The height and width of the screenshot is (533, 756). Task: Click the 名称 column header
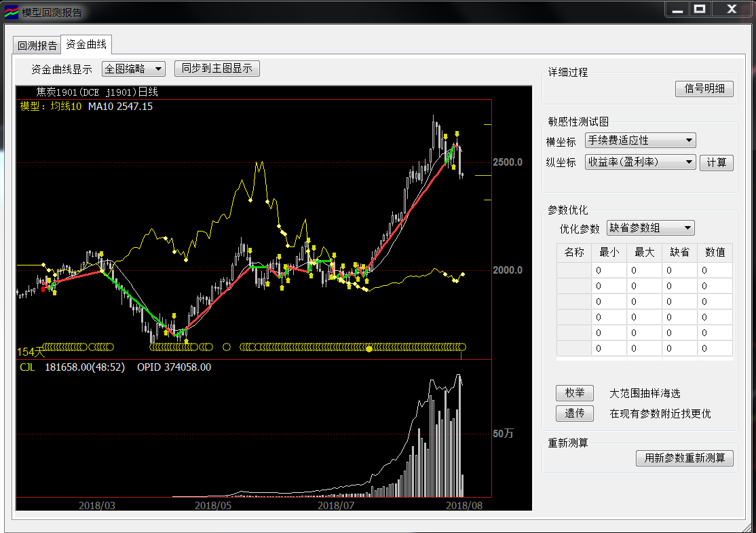point(573,253)
